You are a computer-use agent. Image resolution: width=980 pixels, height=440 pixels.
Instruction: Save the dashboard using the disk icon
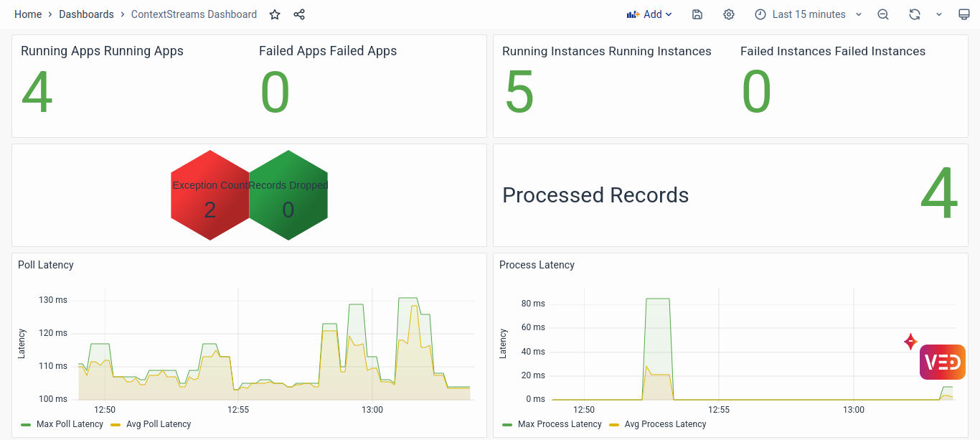tap(697, 14)
